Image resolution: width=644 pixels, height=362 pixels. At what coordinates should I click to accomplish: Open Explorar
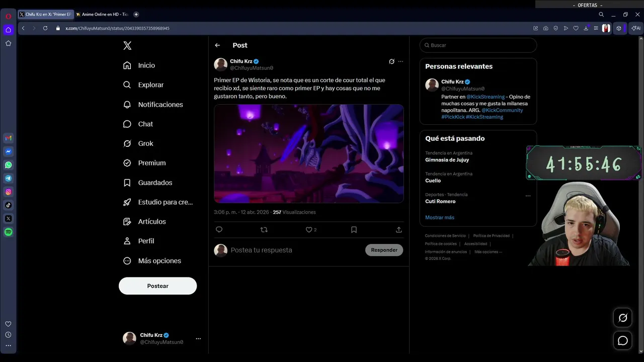(144, 85)
